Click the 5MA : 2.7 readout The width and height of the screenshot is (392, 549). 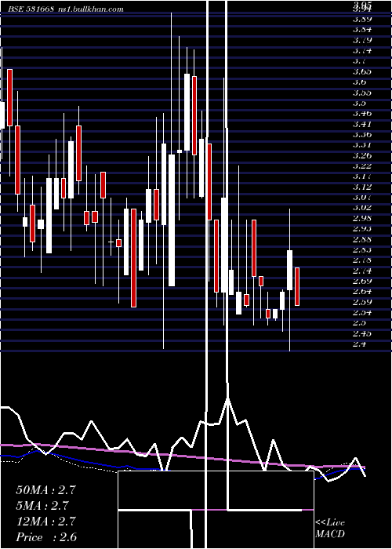click(x=42, y=506)
